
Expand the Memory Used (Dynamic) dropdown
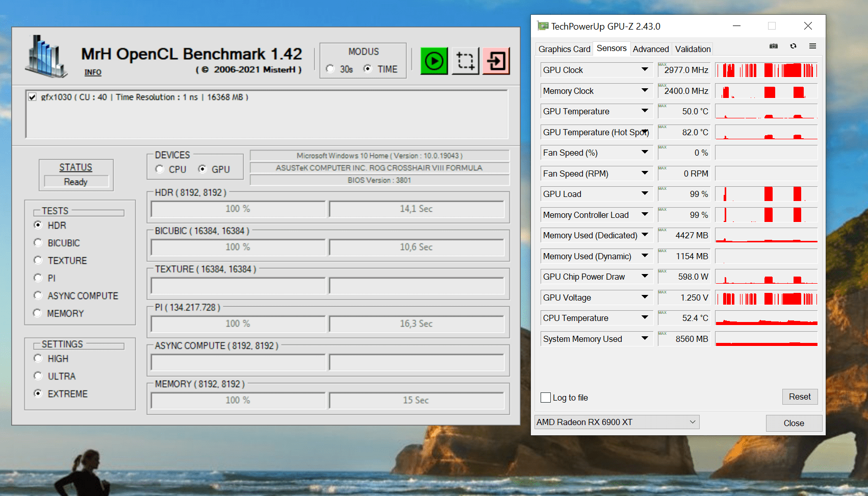tap(645, 256)
